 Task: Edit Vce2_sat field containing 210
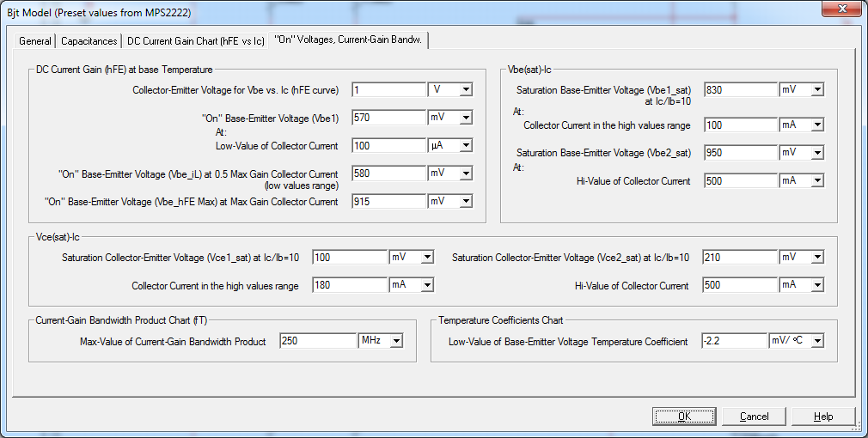coord(741,257)
